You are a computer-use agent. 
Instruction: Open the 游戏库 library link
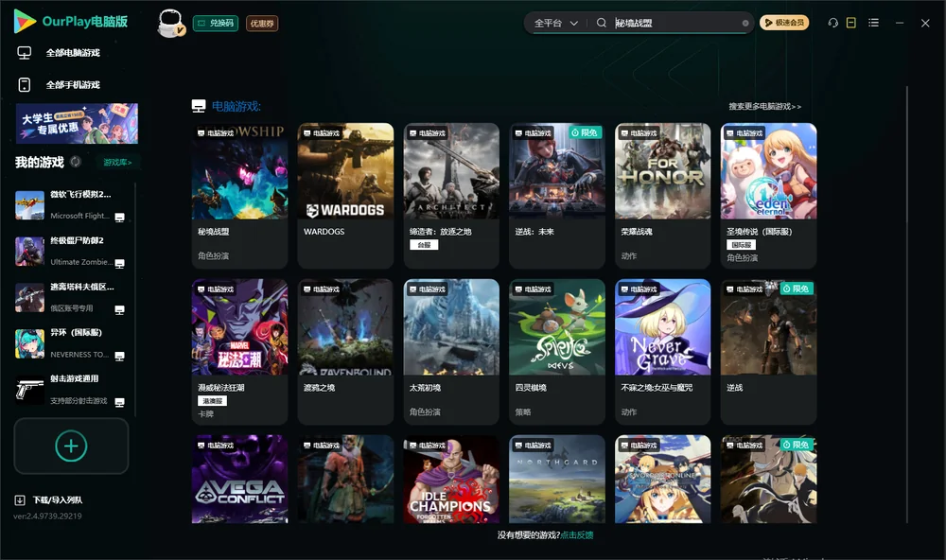[117, 163]
